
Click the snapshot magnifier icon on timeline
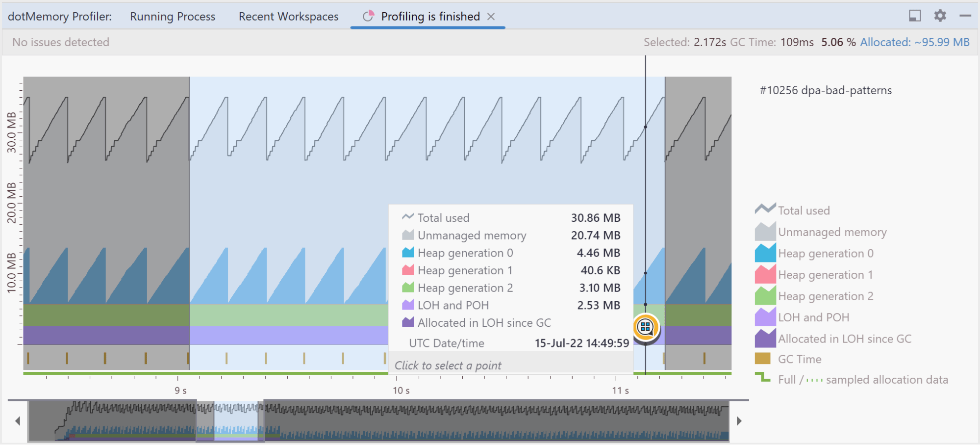coord(646,327)
